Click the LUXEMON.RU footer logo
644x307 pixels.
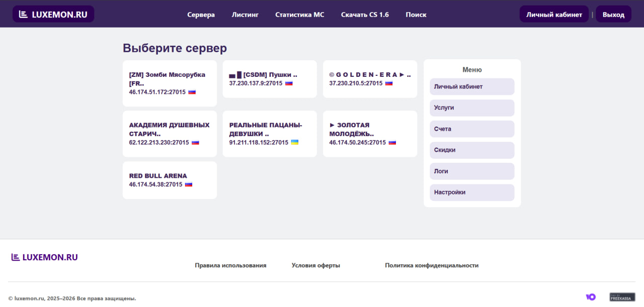pyautogui.click(x=45, y=257)
